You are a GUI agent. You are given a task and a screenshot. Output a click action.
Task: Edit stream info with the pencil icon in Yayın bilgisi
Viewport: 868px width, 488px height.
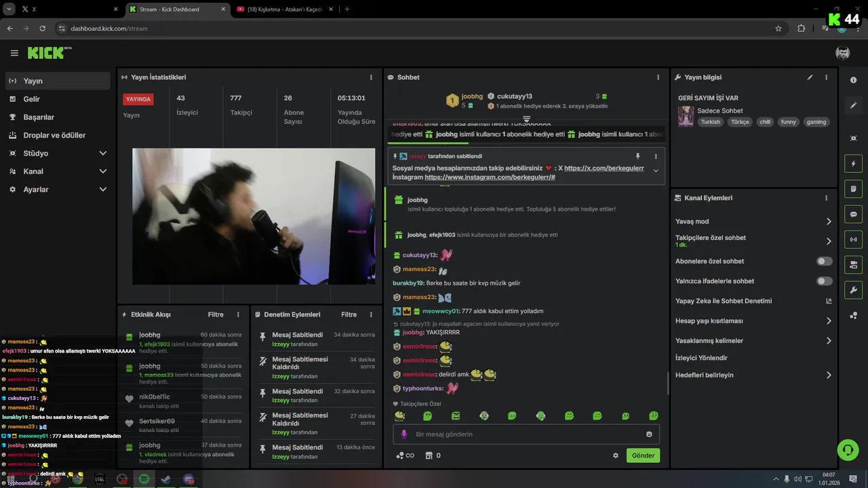[810, 77]
